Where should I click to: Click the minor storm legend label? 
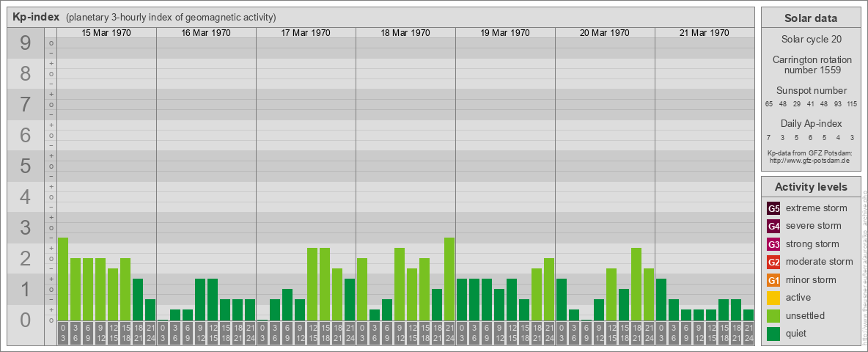click(811, 280)
